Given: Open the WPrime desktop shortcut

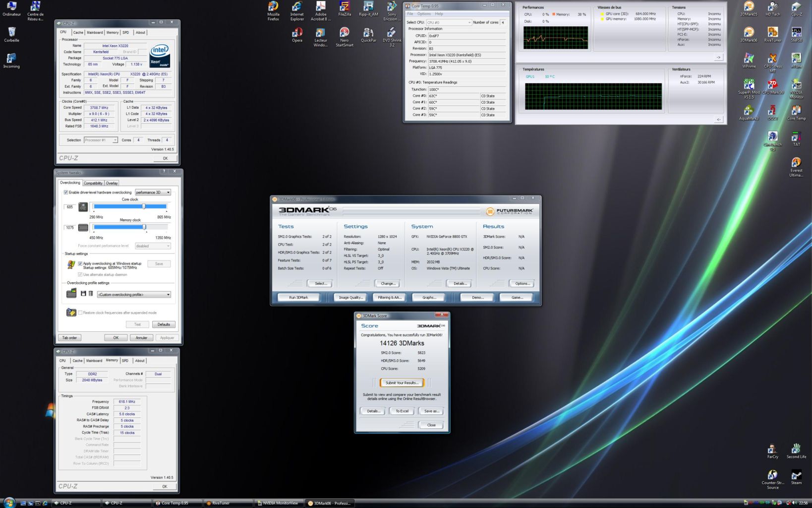Looking at the screenshot, I should [x=749, y=61].
